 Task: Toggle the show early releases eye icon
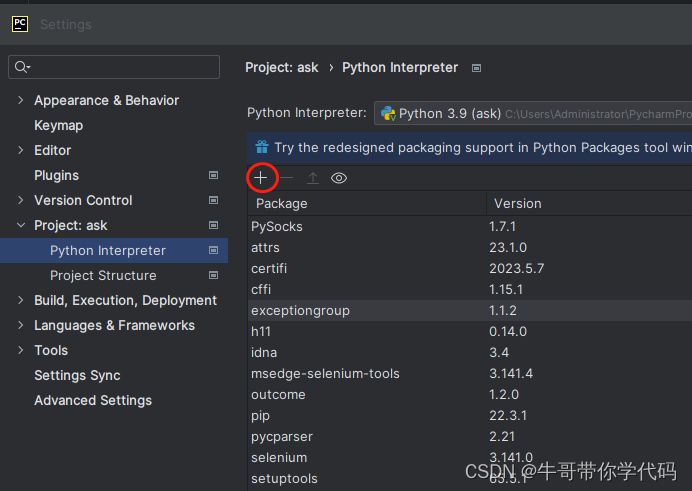click(x=339, y=178)
